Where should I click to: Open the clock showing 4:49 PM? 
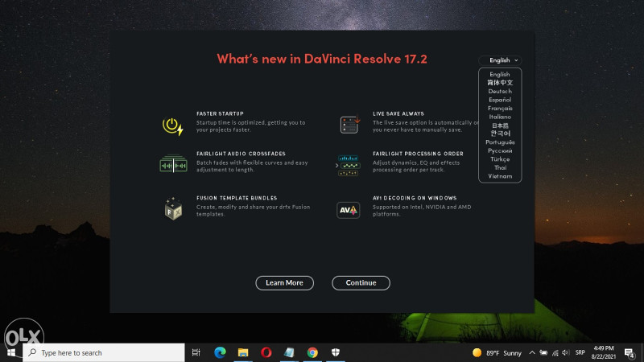(x=603, y=352)
